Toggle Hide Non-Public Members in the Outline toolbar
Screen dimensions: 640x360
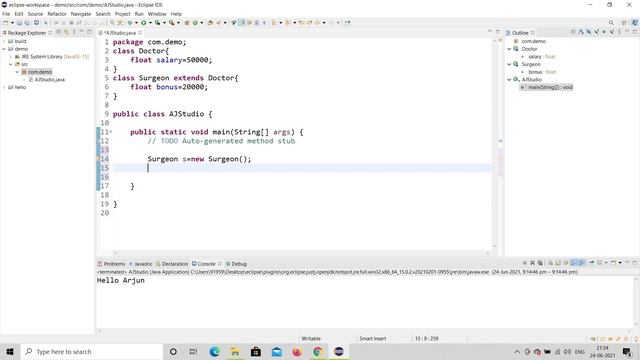click(x=604, y=32)
